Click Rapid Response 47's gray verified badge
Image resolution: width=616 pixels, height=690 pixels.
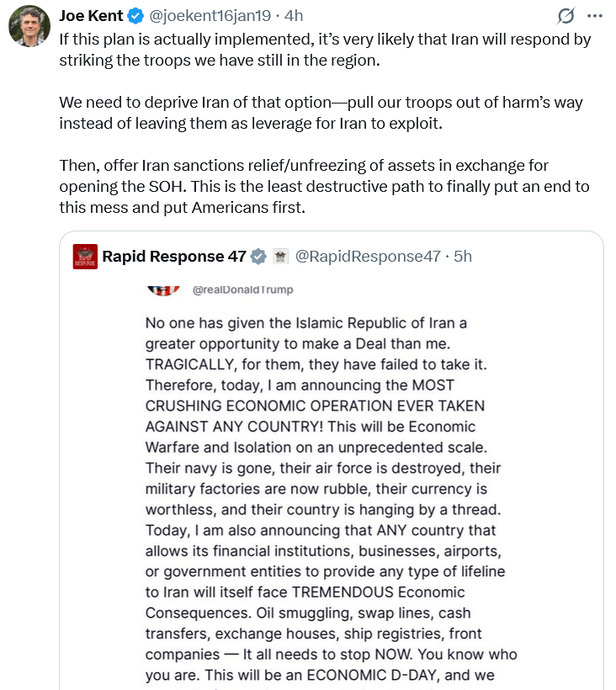point(258,256)
